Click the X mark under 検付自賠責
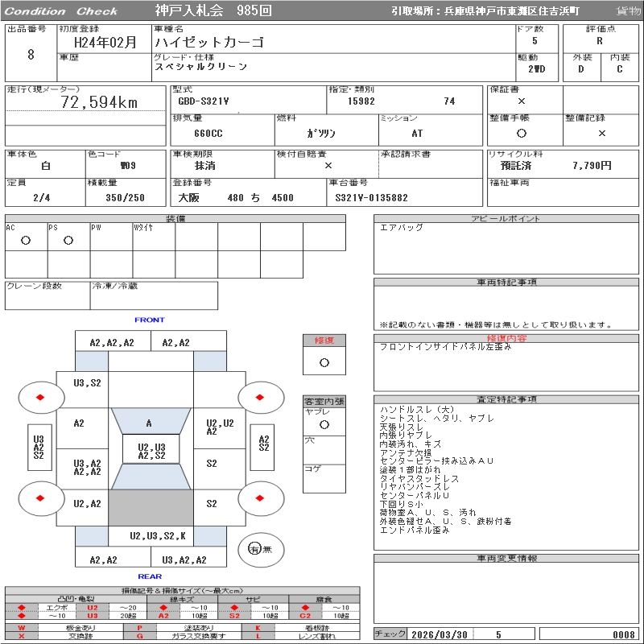Screen dimensions: 644x644 click(328, 165)
